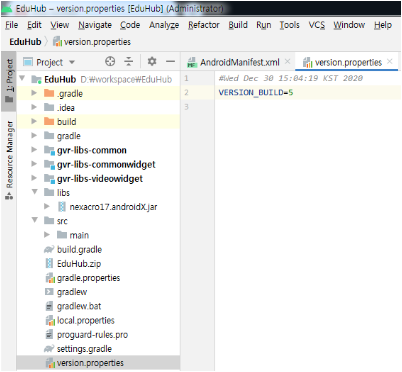Open Project panel settings gear
Viewport: 402px width, 372px height.
(152, 61)
